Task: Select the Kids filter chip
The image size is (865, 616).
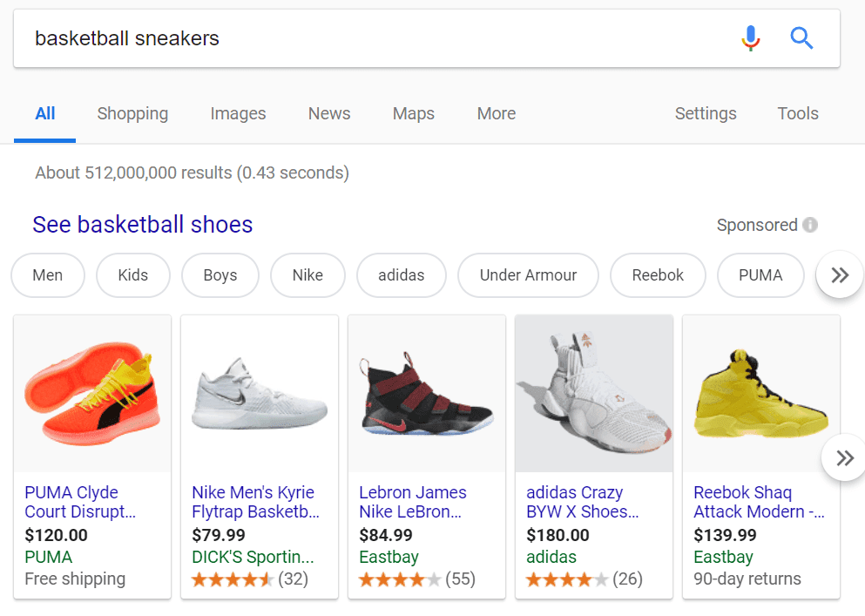Action: click(x=133, y=274)
